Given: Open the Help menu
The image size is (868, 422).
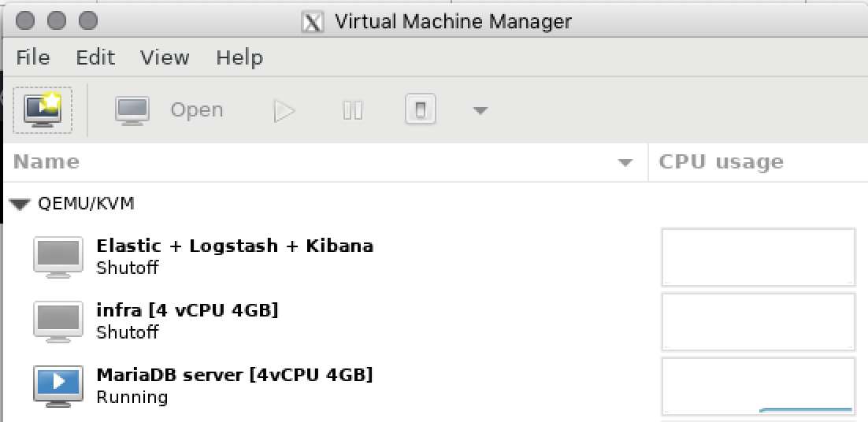Looking at the screenshot, I should (239, 57).
